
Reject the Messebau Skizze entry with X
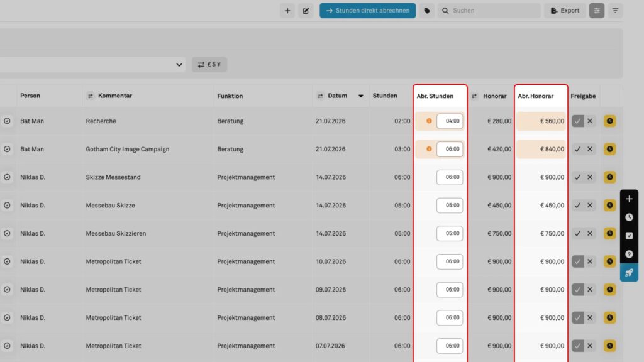point(590,206)
